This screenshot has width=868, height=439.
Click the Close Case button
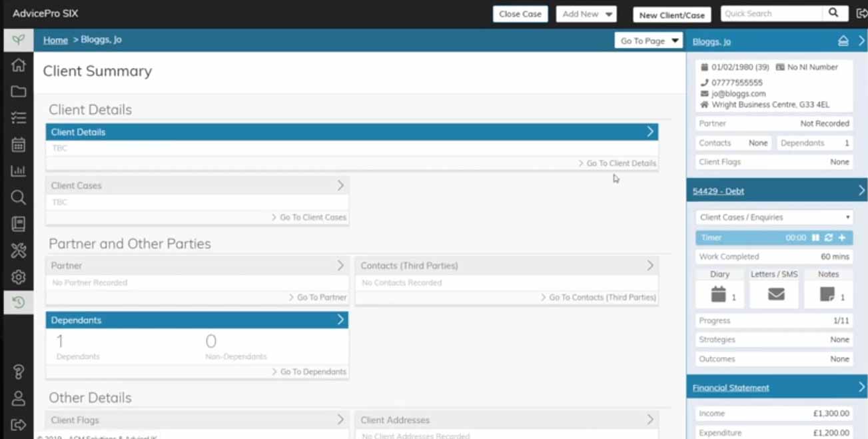[520, 13]
